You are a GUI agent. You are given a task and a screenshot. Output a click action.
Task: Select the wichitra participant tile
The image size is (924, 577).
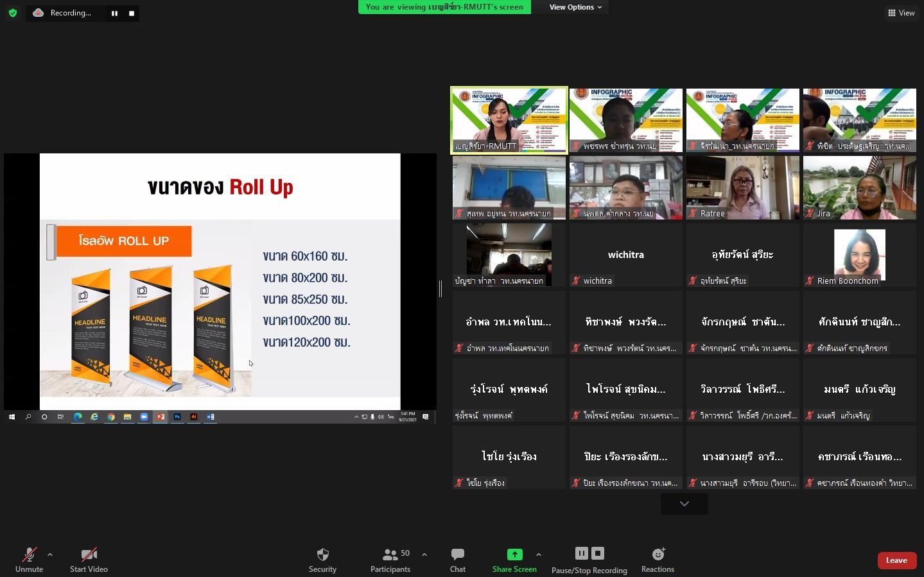(x=626, y=255)
